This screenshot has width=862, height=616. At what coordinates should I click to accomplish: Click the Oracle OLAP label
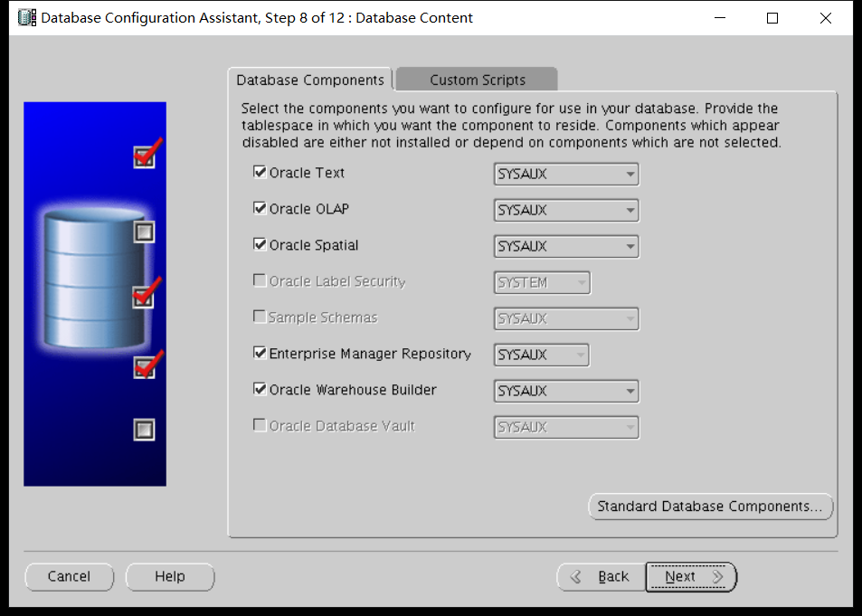pos(309,209)
